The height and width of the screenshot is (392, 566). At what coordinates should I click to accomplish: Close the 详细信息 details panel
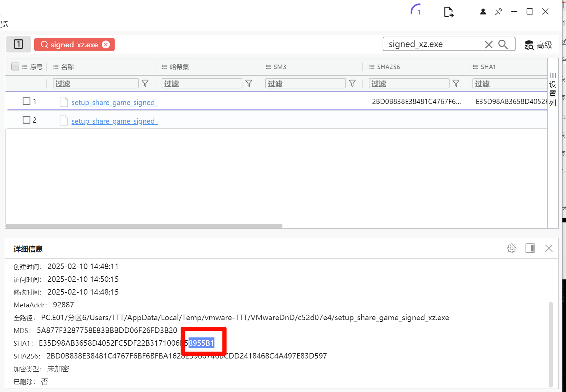(x=549, y=248)
